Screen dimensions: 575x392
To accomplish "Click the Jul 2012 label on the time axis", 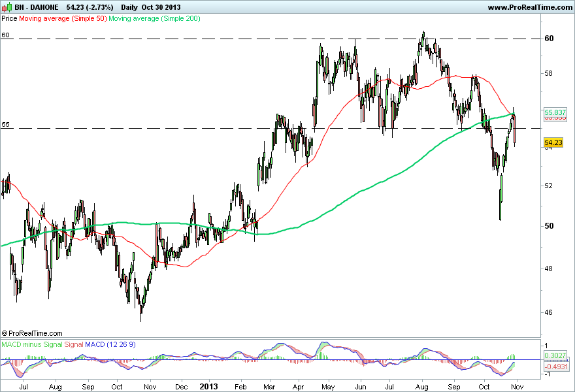I will click(x=24, y=387).
